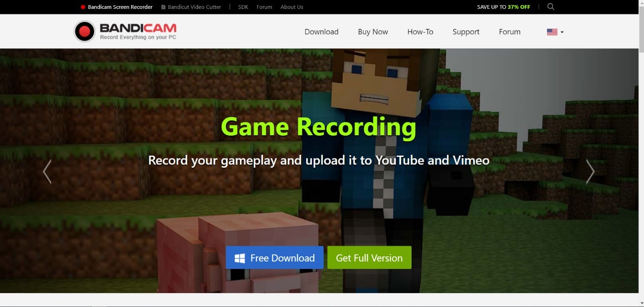644x307 pixels.
Task: Click the blue Free Download button
Action: point(275,258)
